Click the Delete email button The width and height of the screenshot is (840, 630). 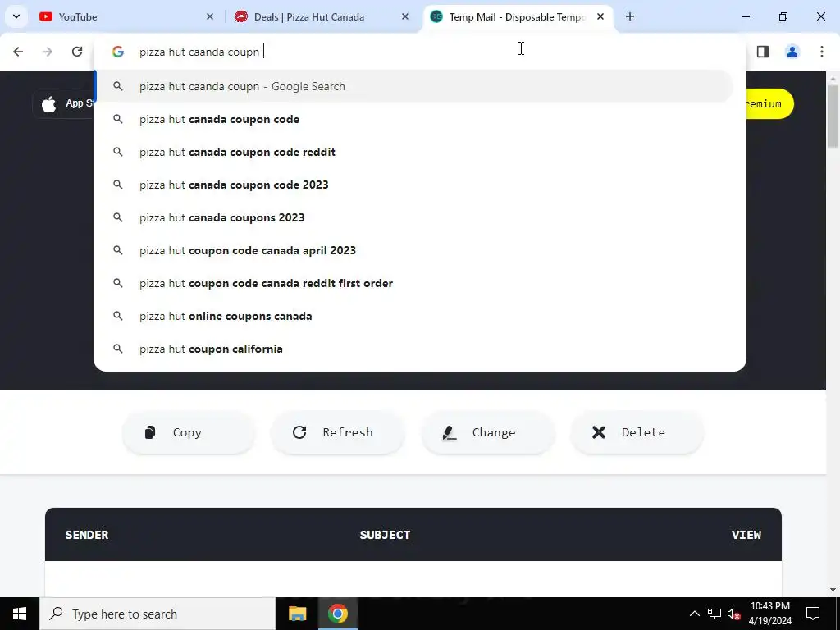(x=637, y=432)
